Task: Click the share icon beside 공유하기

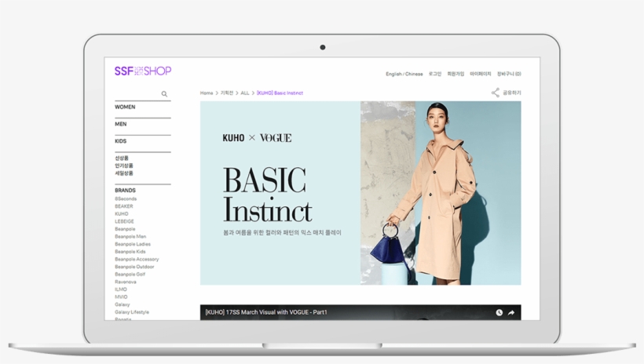Action: point(496,93)
